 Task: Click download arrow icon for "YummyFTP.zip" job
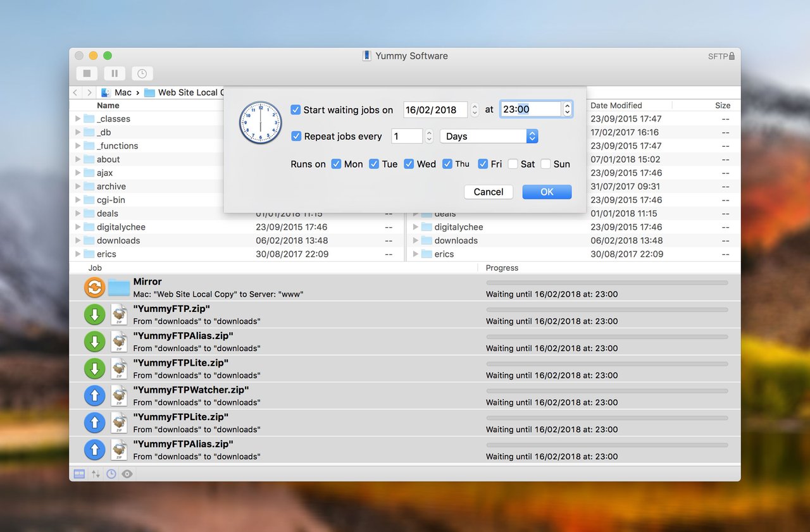point(94,314)
